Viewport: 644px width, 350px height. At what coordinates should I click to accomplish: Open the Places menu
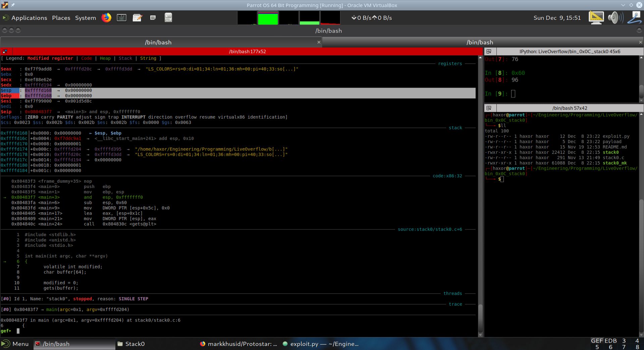pyautogui.click(x=61, y=18)
